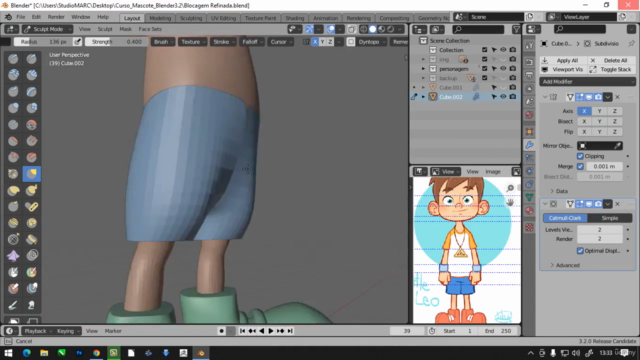Select the Flatten brush tool
The width and height of the screenshot is (640, 360).
click(13, 141)
